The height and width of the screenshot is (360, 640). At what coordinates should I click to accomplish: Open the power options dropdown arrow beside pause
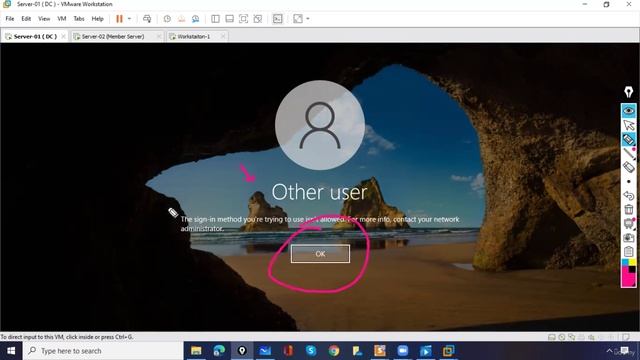[x=129, y=19]
